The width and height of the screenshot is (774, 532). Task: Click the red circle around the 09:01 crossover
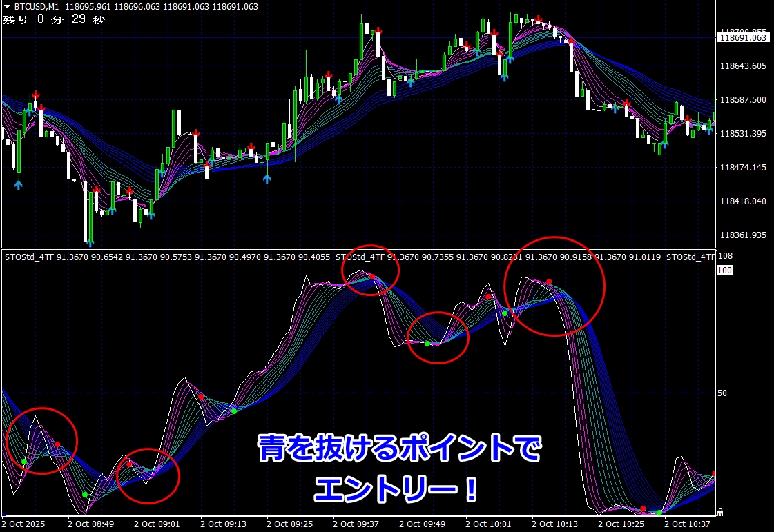click(148, 475)
